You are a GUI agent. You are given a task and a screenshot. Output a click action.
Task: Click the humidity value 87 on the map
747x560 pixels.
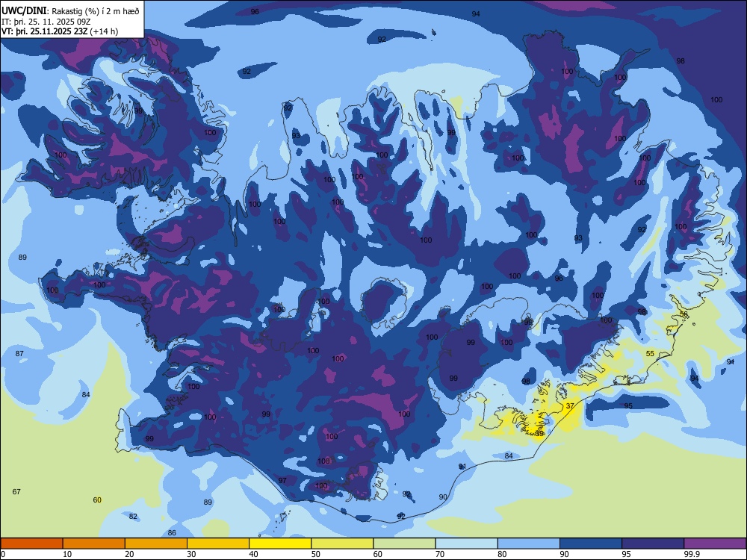pos(19,353)
